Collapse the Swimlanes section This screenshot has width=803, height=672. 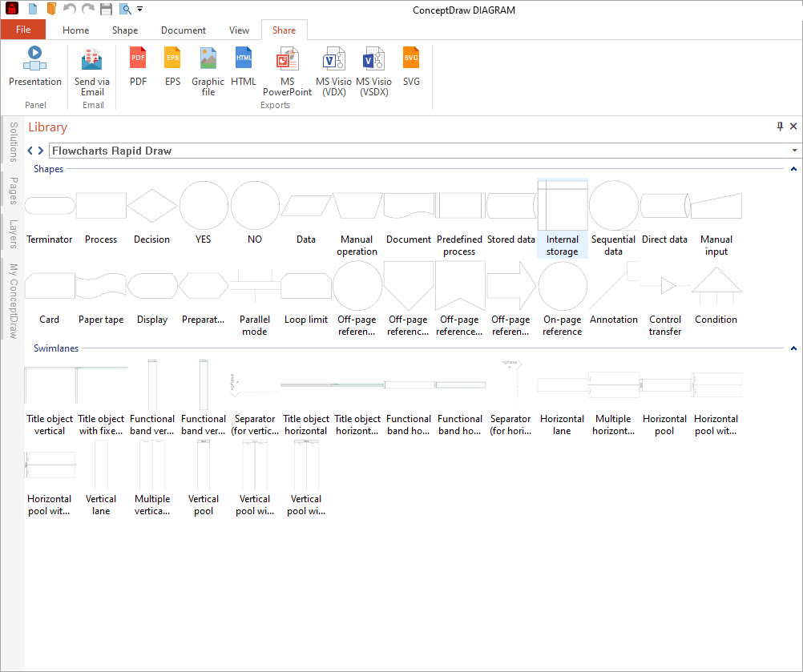[793, 348]
